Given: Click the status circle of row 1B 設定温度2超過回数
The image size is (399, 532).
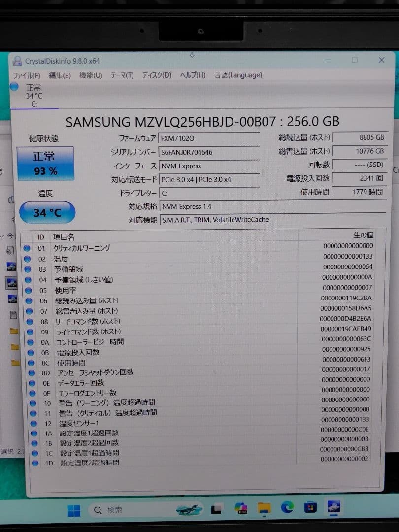Looking at the screenshot, I should click(x=34, y=443).
